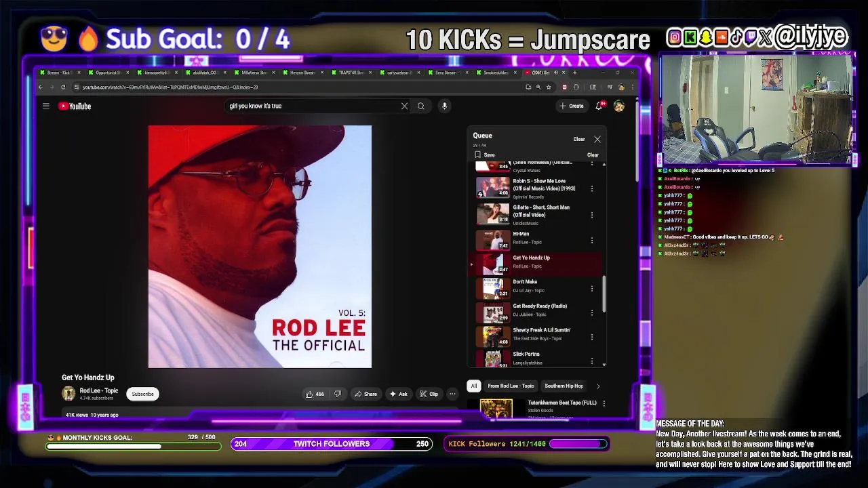Click the Rod Lee - Topic channel avatar

68,394
